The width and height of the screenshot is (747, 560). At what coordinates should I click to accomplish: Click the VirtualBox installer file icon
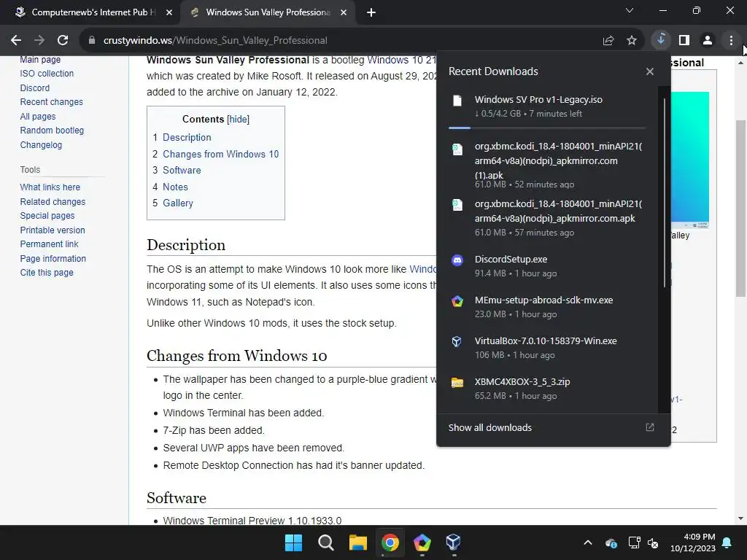coord(457,341)
